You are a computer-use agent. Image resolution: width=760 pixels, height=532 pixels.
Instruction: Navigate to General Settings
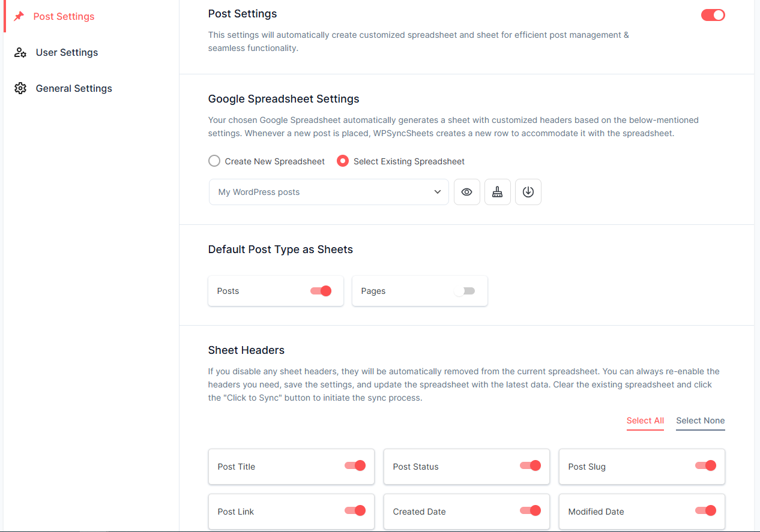point(74,88)
